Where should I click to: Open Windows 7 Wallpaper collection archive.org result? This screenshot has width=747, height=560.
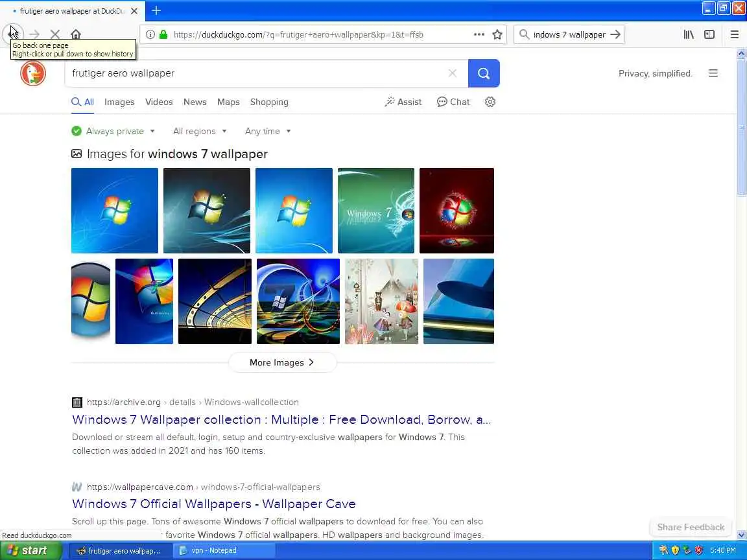tap(281, 419)
